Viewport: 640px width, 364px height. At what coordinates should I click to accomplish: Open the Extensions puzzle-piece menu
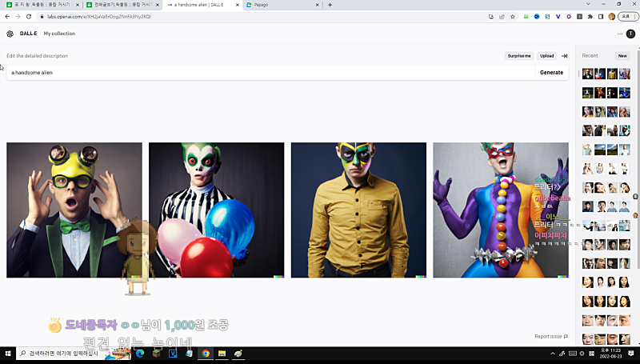(x=590, y=17)
